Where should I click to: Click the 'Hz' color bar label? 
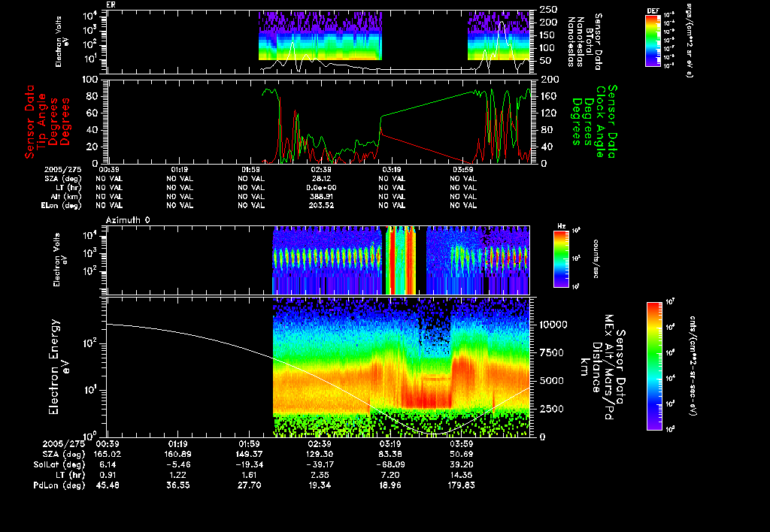561,226
